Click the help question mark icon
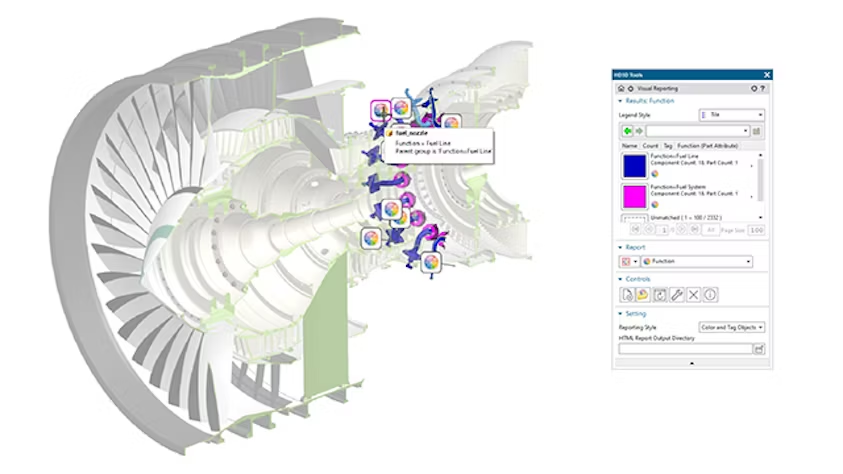 764,88
